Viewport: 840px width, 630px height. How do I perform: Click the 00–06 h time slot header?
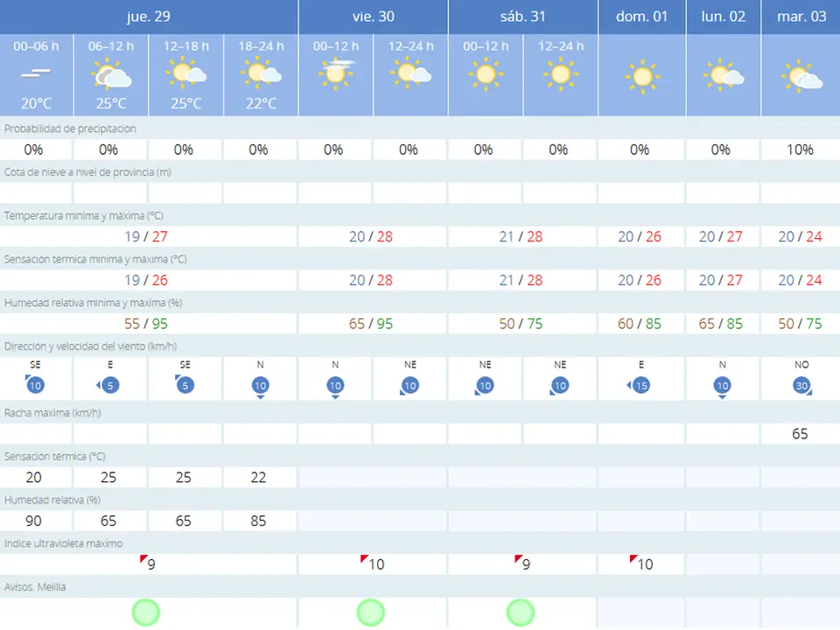pos(36,46)
